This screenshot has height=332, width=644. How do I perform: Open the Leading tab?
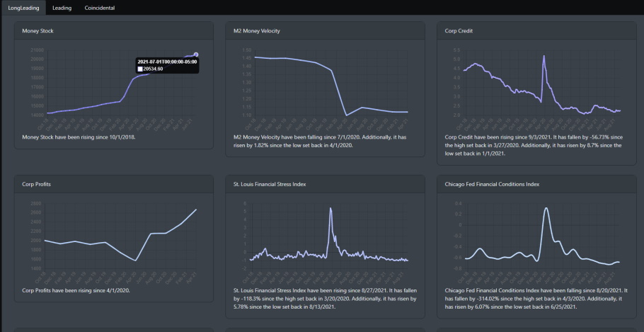pyautogui.click(x=62, y=8)
